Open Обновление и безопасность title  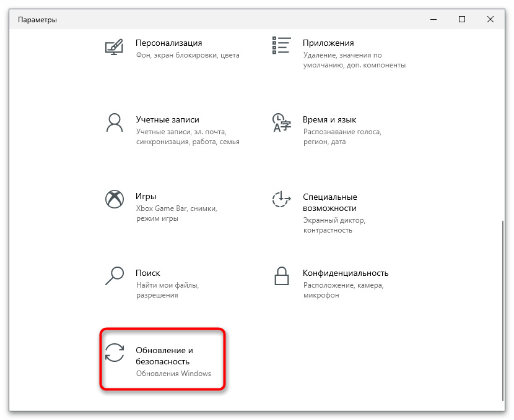point(164,356)
